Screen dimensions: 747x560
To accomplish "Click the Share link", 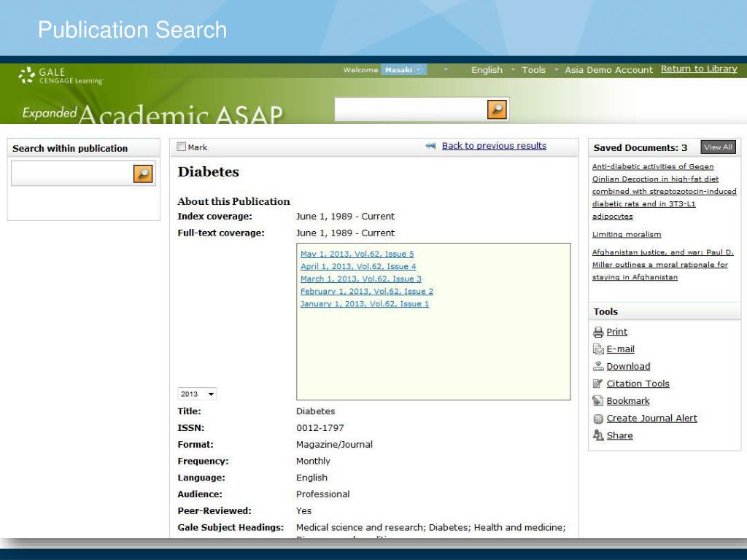I will [619, 435].
